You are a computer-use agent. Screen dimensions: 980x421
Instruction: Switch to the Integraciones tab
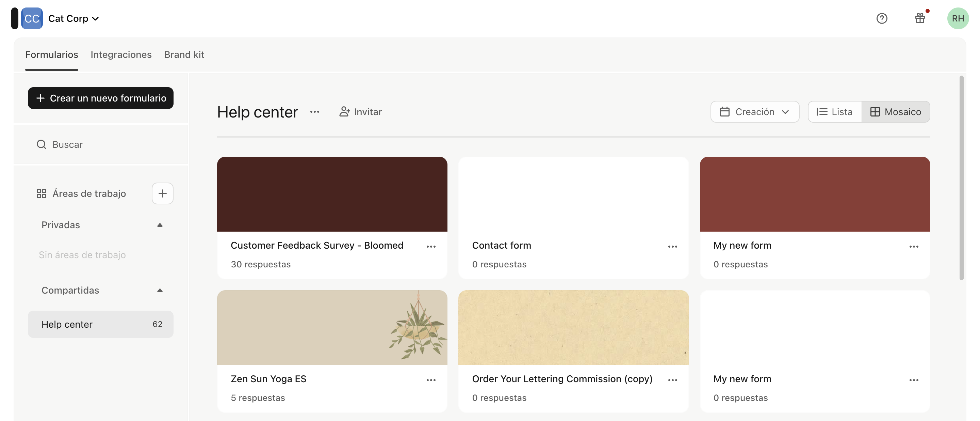121,54
